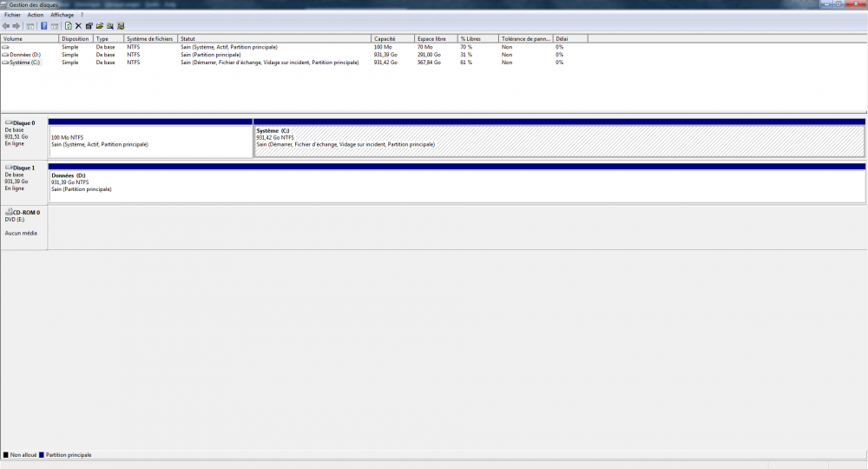868x469 pixels.
Task: Click the last toolbar settings icon
Action: (121, 26)
